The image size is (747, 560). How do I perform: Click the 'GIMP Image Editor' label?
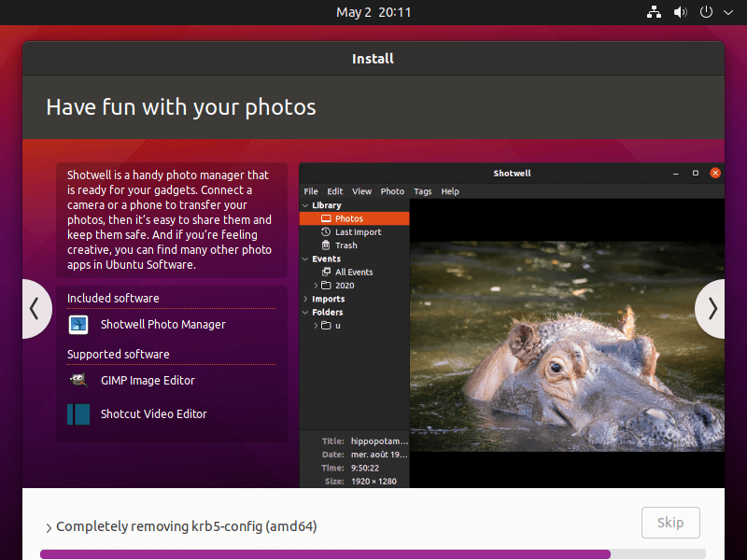coord(148,381)
